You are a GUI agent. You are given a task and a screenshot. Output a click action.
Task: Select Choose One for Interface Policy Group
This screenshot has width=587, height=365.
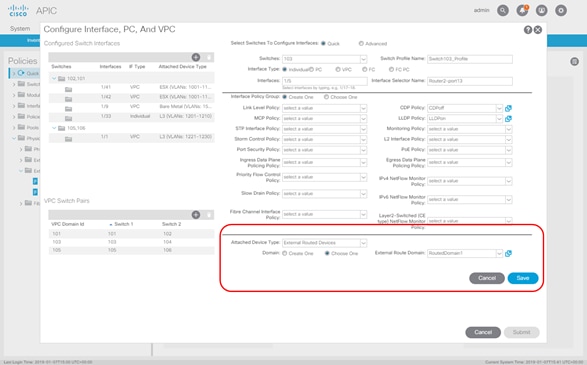coord(326,97)
